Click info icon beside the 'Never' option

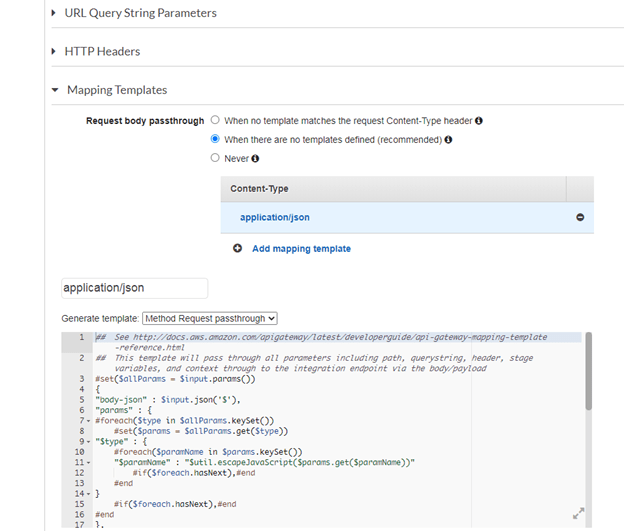point(256,158)
